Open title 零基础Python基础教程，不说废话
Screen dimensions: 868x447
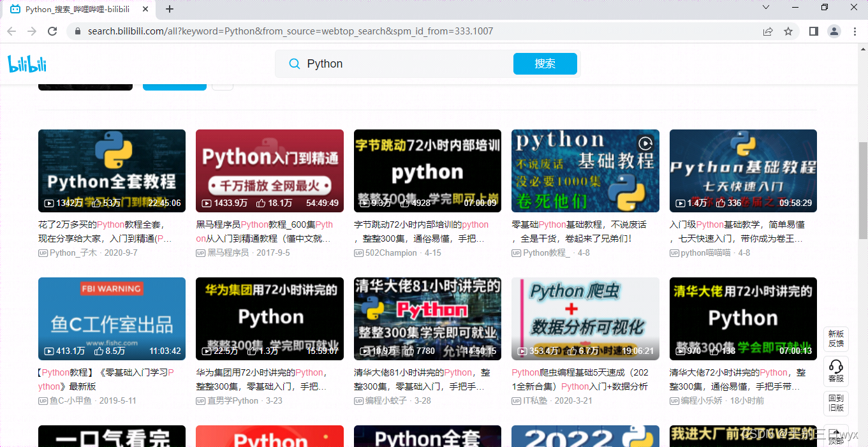pos(579,231)
